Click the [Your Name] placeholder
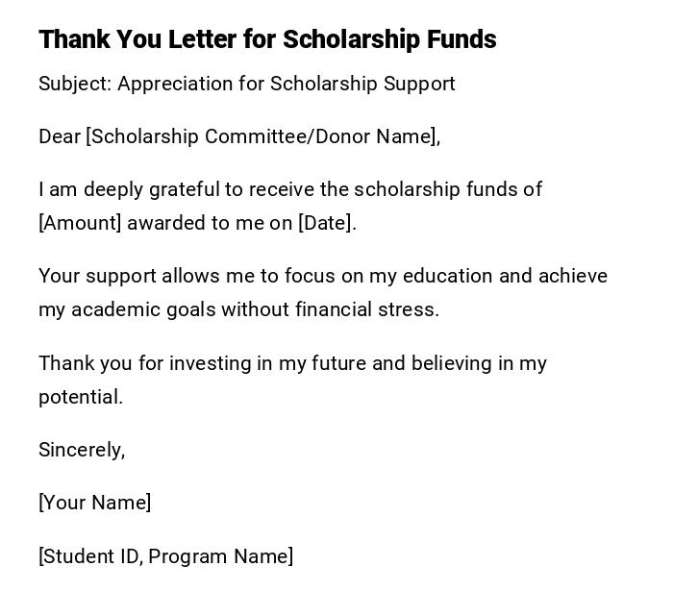Screen dimensions: 673x616 coord(94,503)
